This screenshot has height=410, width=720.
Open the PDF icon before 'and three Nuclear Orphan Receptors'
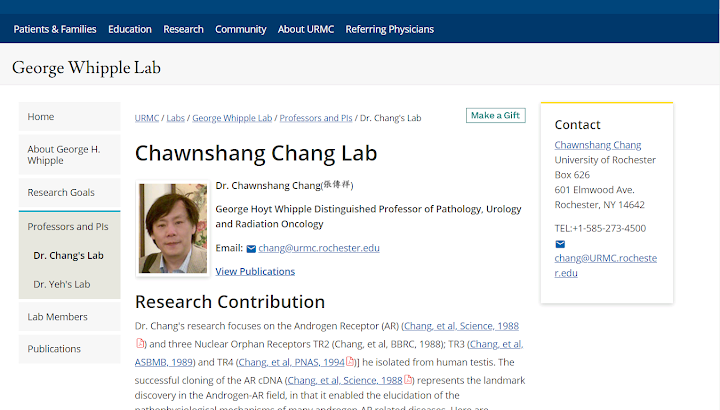click(141, 344)
